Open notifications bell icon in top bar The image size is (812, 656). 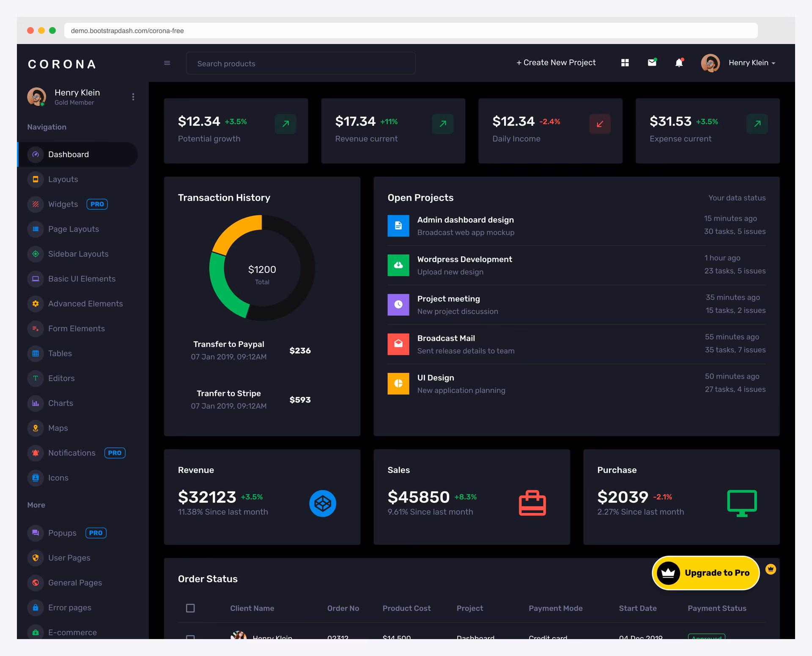tap(679, 63)
